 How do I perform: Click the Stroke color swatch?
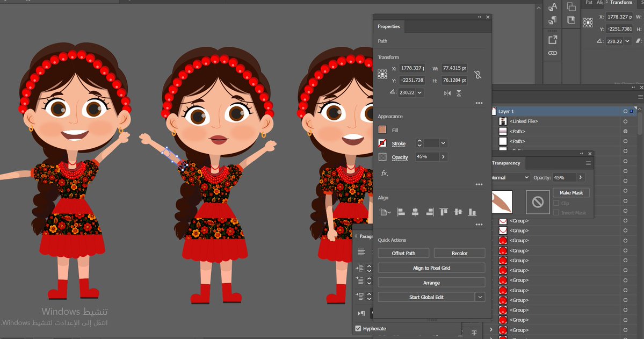point(382,143)
